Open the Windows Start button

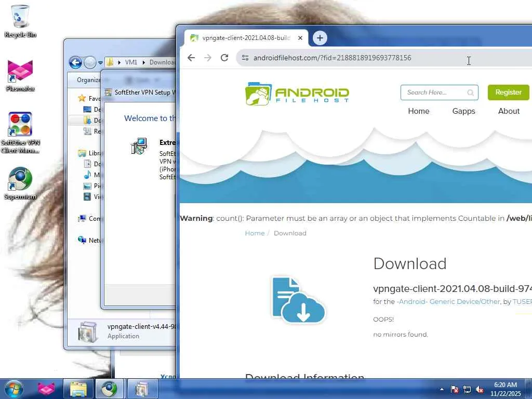pyautogui.click(x=14, y=389)
